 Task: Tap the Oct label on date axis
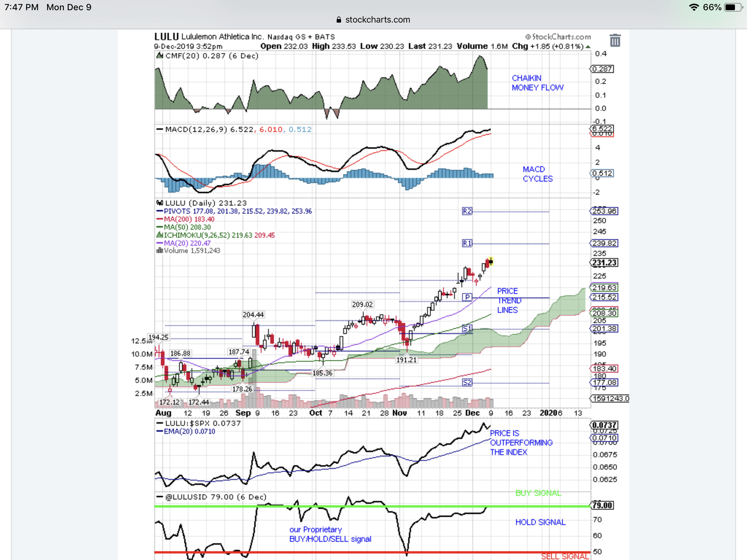click(x=316, y=413)
